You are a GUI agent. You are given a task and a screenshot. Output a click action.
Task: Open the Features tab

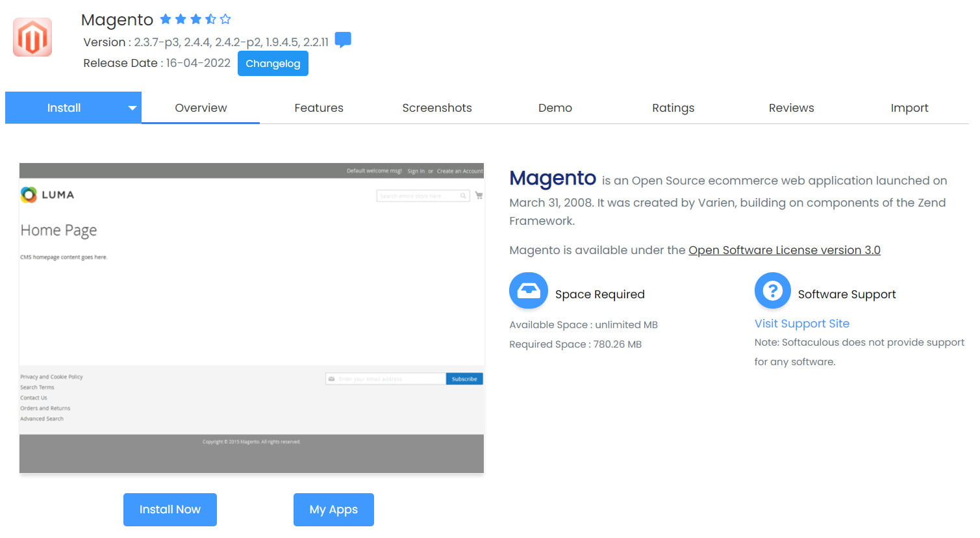coord(319,108)
